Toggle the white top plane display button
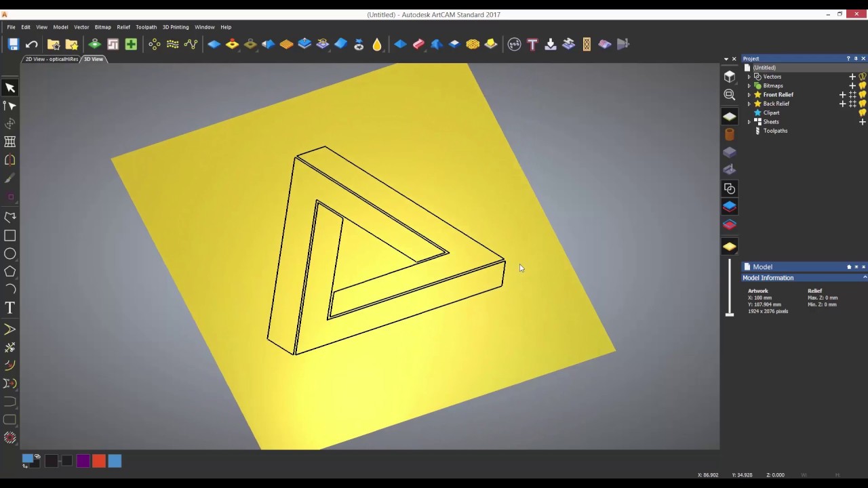 [x=729, y=117]
